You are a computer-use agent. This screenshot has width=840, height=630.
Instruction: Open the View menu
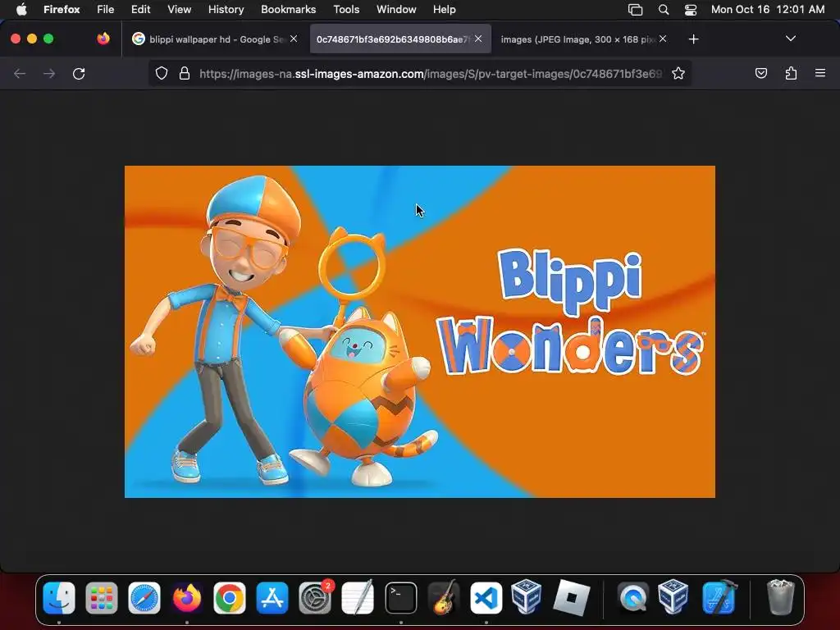[179, 10]
